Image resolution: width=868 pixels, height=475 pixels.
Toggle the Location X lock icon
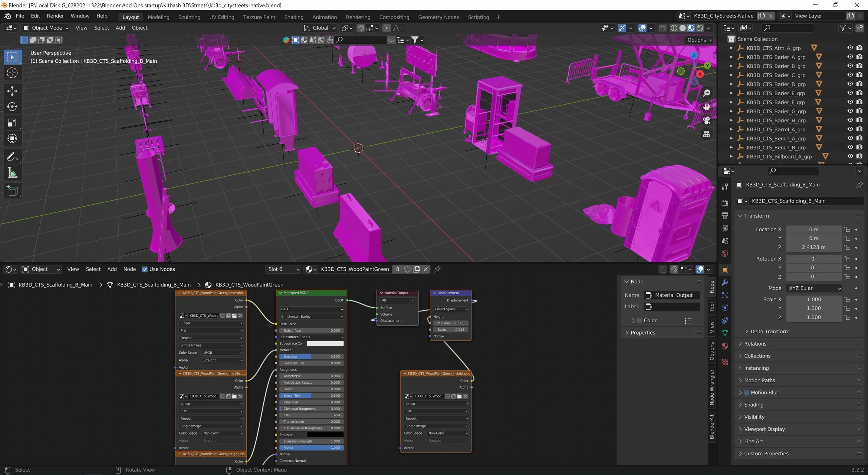847,230
